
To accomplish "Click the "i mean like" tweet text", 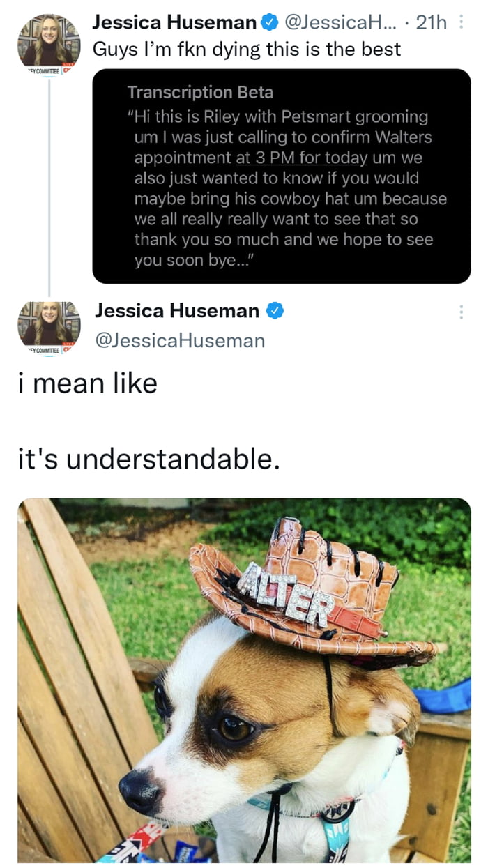I will [87, 383].
